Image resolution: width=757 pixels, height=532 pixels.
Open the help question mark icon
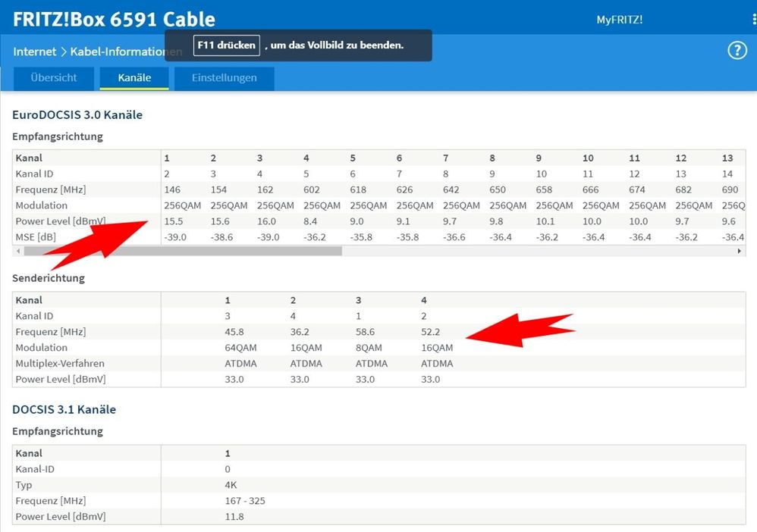737,50
